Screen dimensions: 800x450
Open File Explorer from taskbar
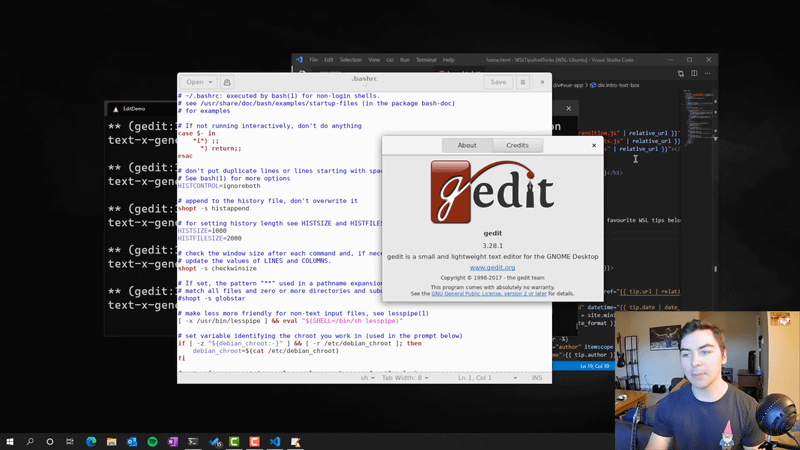click(111, 441)
